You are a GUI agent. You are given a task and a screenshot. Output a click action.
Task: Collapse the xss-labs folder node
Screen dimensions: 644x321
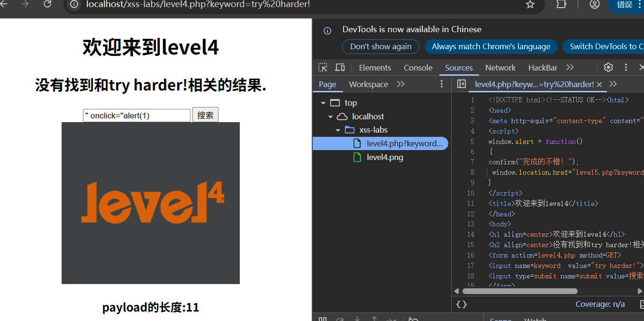tap(338, 130)
